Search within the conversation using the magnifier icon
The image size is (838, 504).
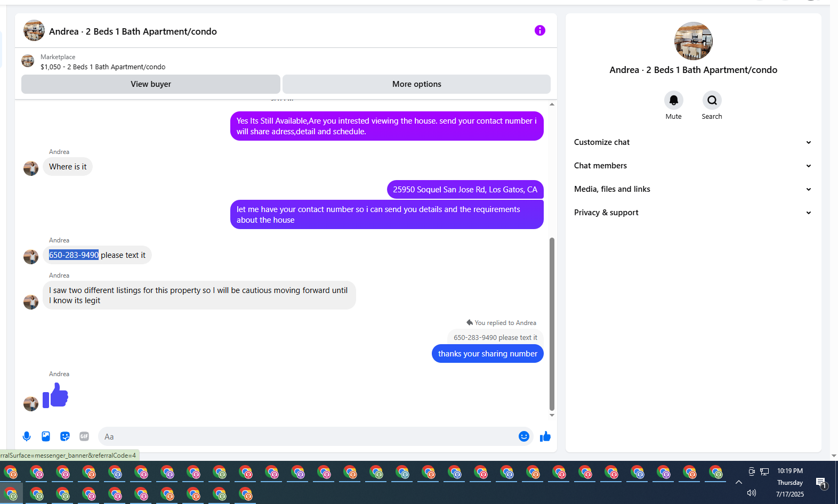click(x=712, y=100)
